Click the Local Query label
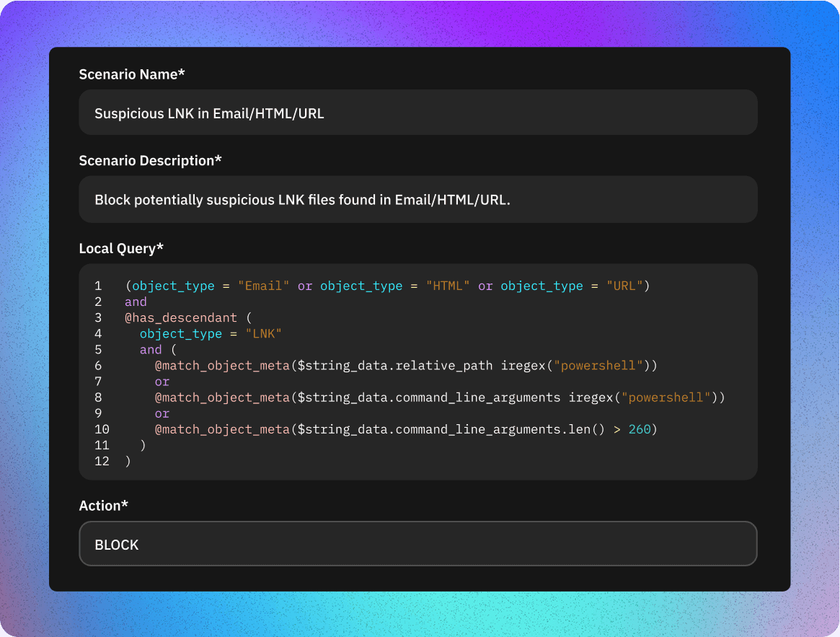The height and width of the screenshot is (637, 840). click(121, 249)
